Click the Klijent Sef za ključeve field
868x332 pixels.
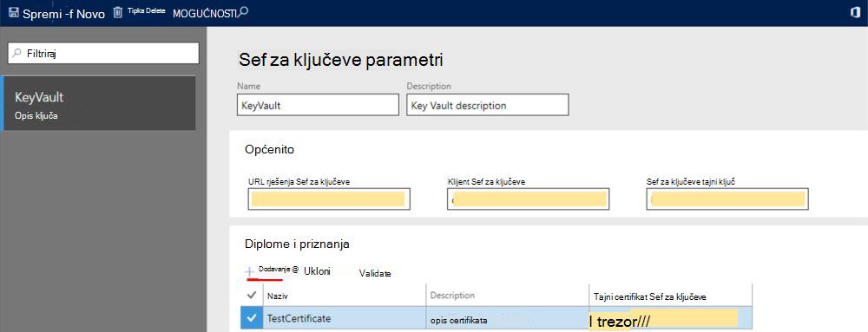[x=528, y=199]
